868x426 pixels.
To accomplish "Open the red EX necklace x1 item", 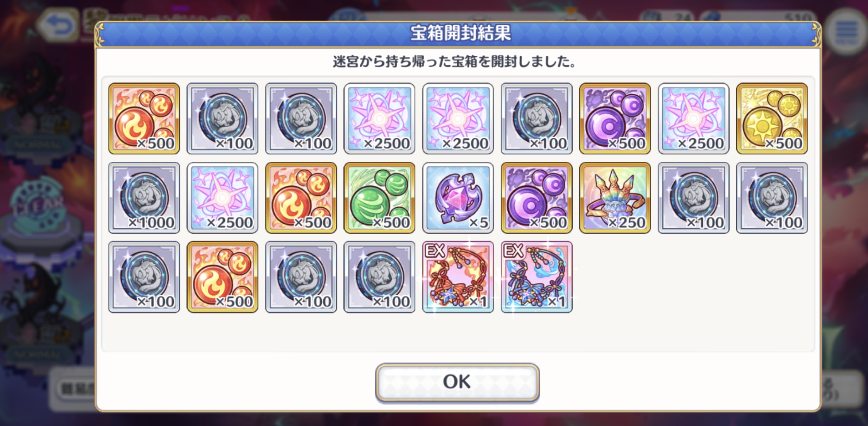I will (x=458, y=277).
